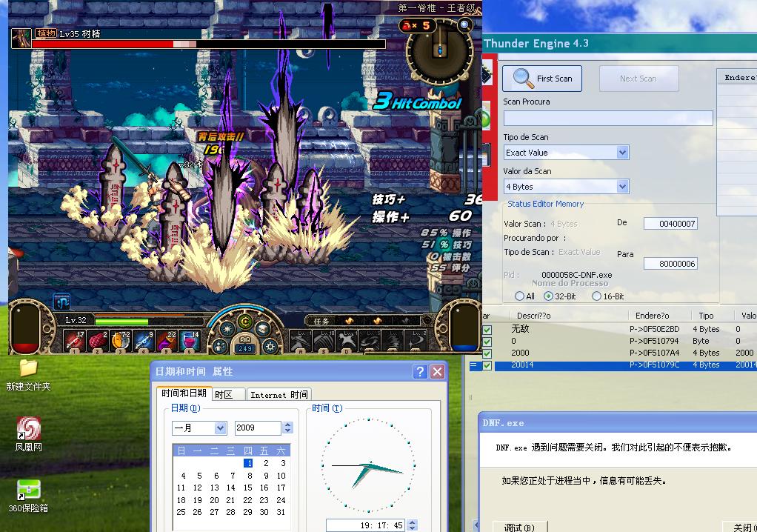This screenshot has width=757, height=532.
Task: Use the purple potion with count 22
Action: (166, 340)
